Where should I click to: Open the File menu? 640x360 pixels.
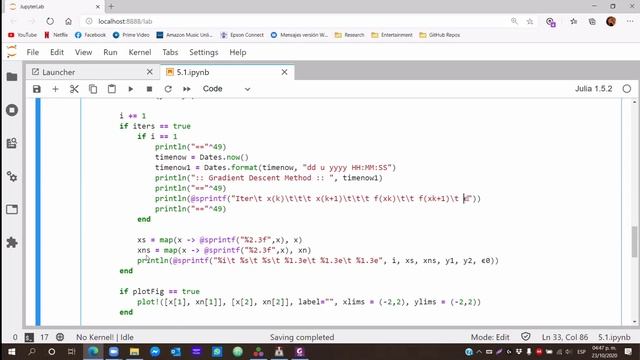[33, 52]
